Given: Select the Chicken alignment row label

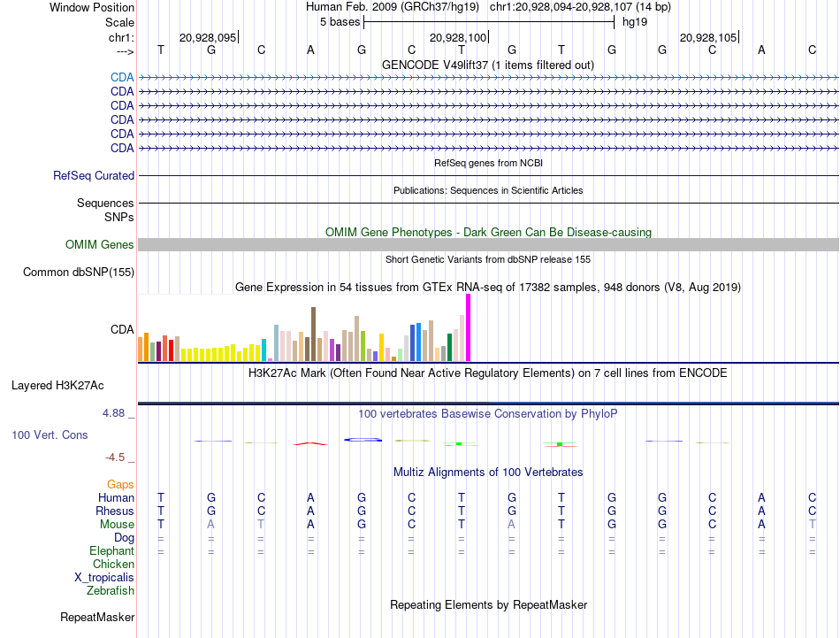Looking at the screenshot, I should (x=113, y=564).
